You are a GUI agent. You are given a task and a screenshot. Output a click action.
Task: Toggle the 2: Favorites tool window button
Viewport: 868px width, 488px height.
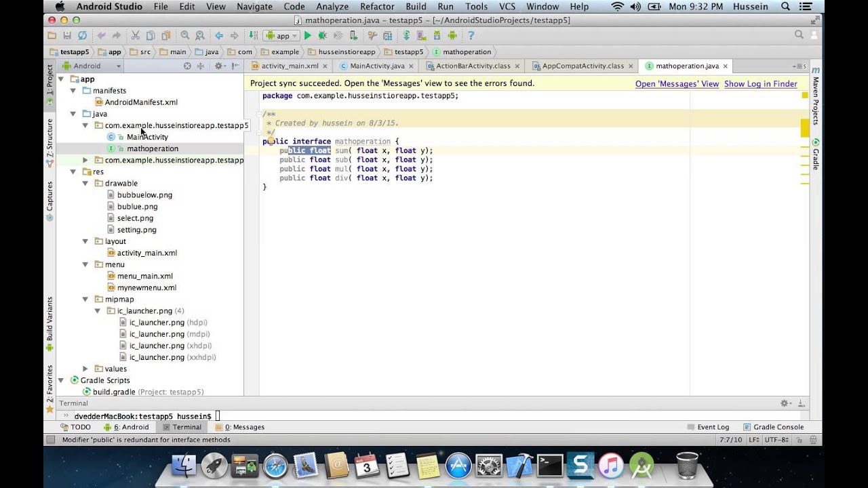50,389
